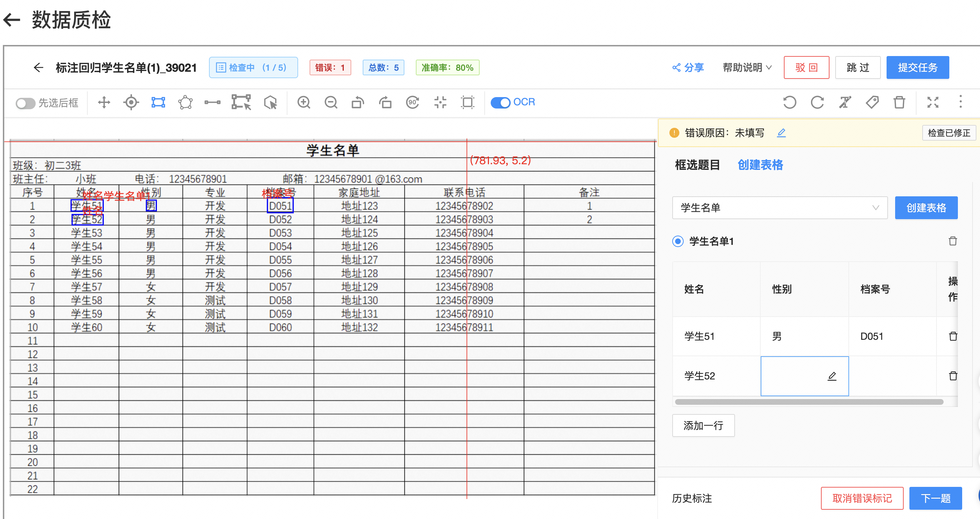Click the top-level back arrow beside 数据质检
Image resolution: width=980 pixels, height=519 pixels.
pyautogui.click(x=12, y=20)
